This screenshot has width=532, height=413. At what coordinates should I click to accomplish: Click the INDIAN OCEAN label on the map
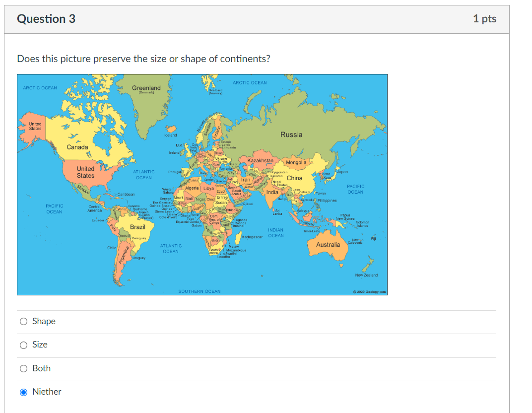tap(276, 233)
